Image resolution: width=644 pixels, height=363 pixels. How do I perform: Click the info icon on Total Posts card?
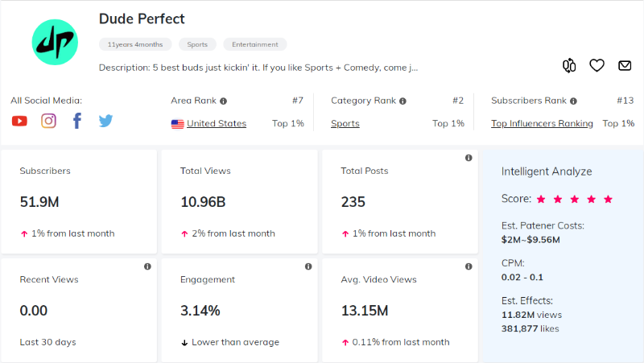tap(469, 158)
